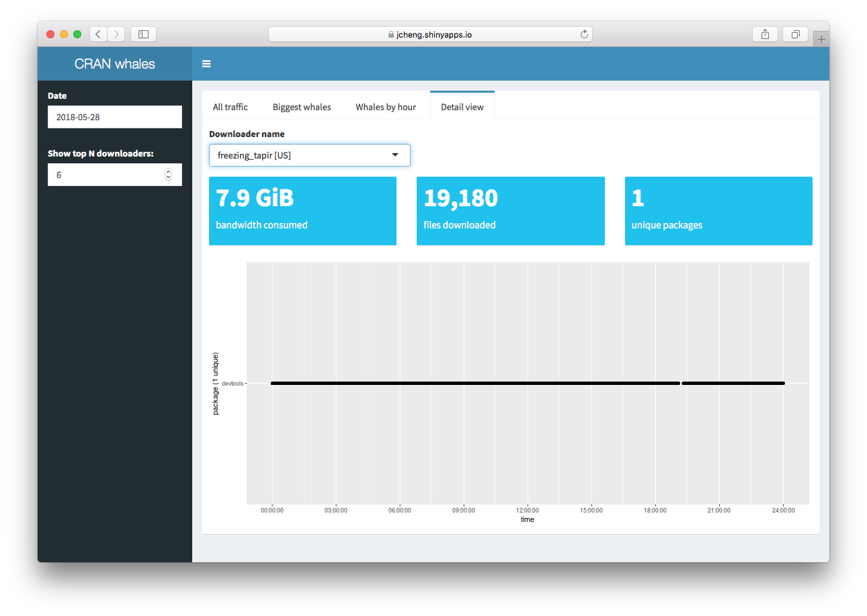Click the Show All Tabs icon

click(x=795, y=34)
